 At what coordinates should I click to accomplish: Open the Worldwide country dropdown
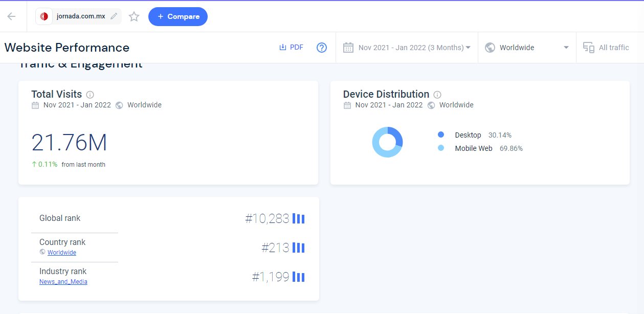[x=527, y=48]
